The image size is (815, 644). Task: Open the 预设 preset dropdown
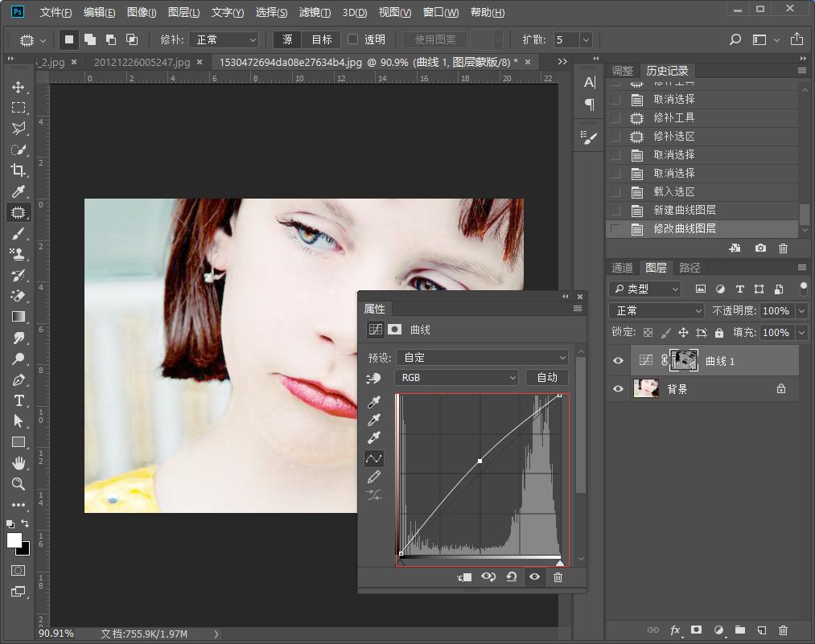coord(481,357)
